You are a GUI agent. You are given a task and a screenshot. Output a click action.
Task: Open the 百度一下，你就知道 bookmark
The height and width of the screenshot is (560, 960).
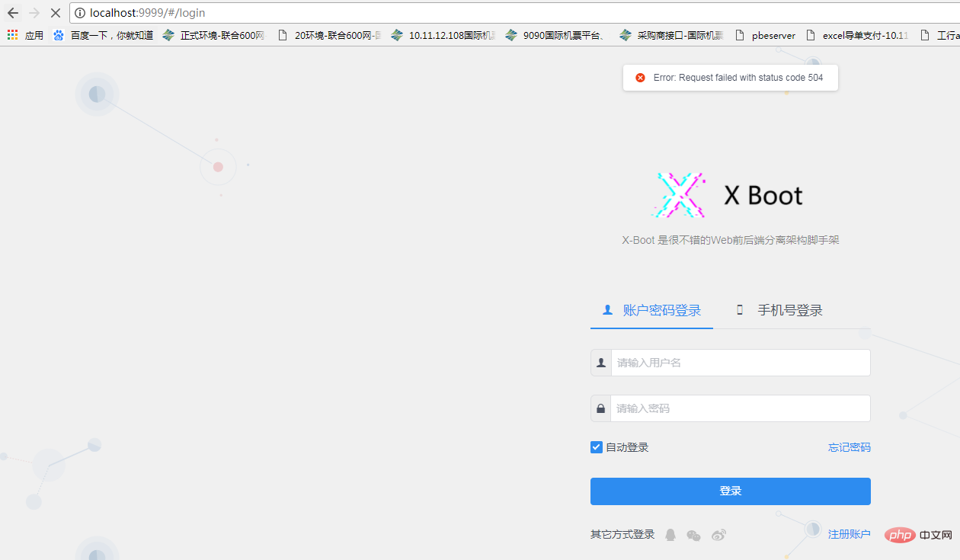103,35
